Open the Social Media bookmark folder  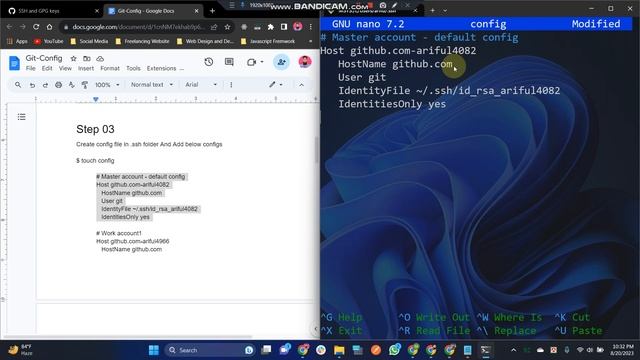[89, 41]
